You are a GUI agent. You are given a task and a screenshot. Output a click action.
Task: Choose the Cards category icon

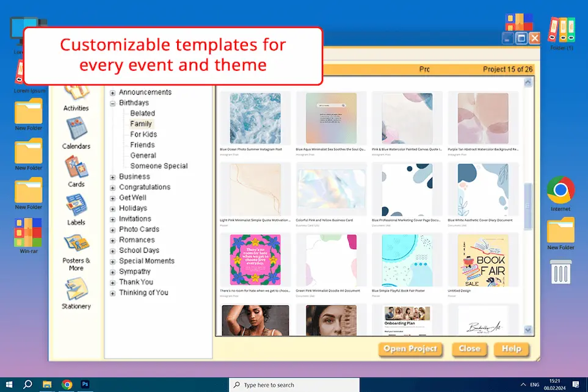76,167
